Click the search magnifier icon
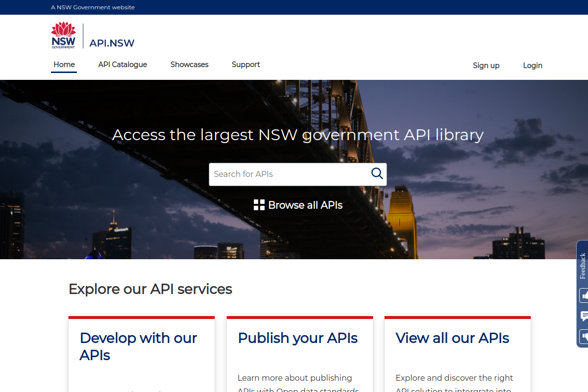 [x=377, y=173]
